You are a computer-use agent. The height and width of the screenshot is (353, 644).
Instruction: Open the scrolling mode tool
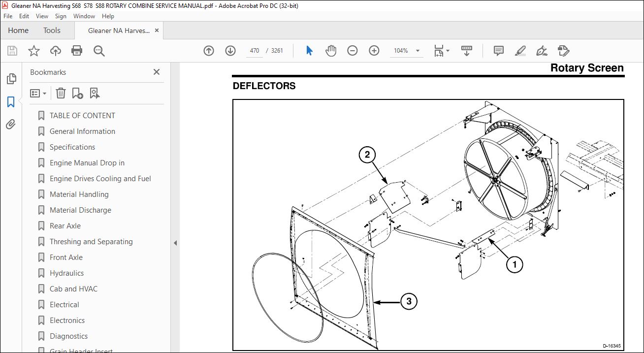pos(466,51)
